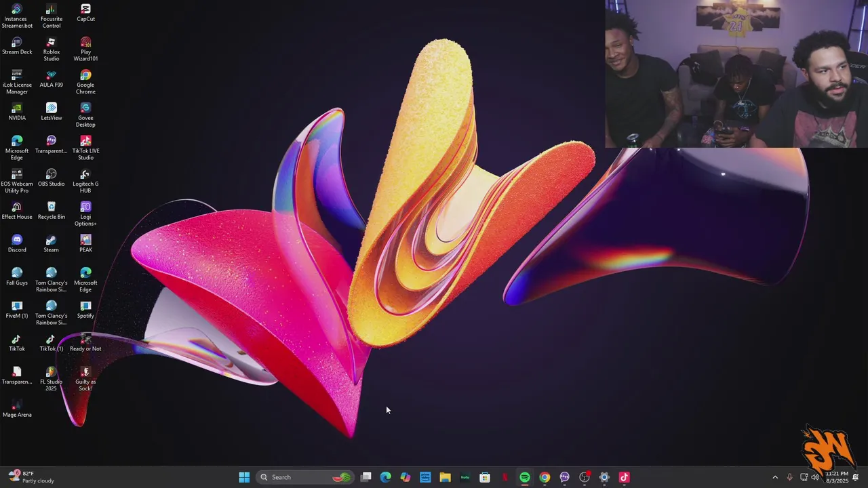Select the CapCut desktop icon
Image resolution: width=868 pixels, height=488 pixels.
85,13
